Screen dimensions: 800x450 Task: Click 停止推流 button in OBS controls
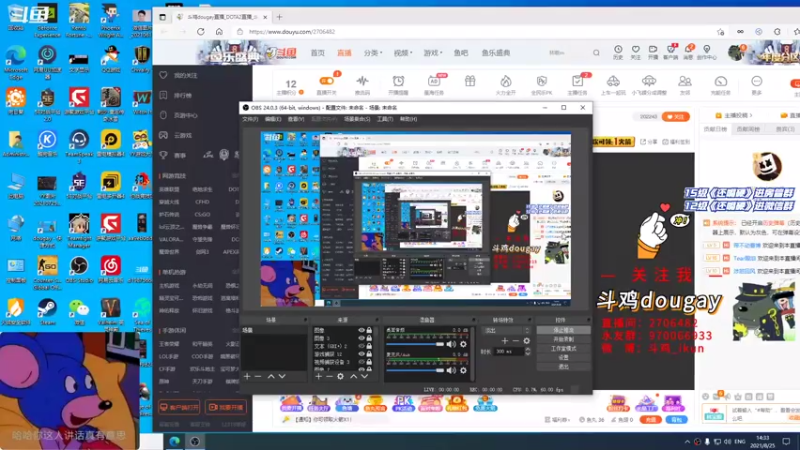click(x=563, y=330)
